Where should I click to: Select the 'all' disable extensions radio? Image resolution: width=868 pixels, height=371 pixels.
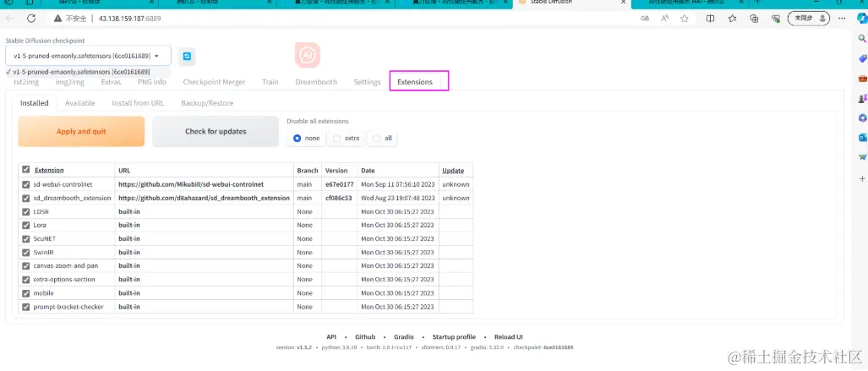[x=377, y=138]
